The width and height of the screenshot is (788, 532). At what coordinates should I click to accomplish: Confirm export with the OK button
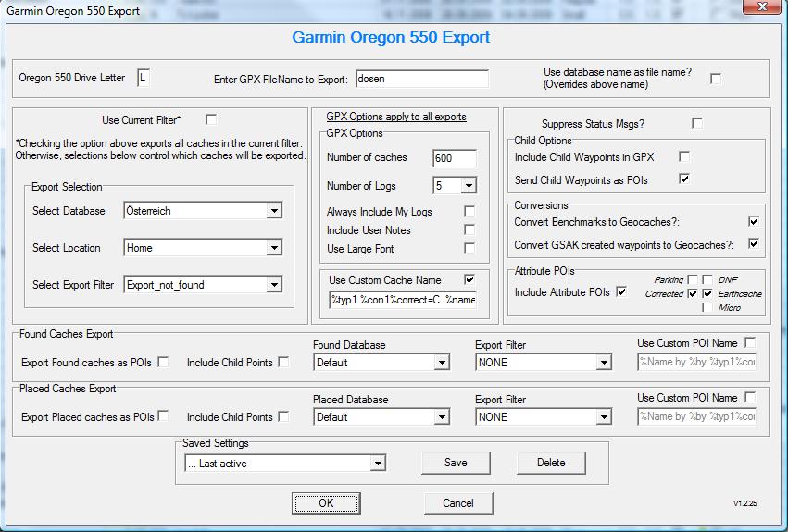tap(326, 503)
